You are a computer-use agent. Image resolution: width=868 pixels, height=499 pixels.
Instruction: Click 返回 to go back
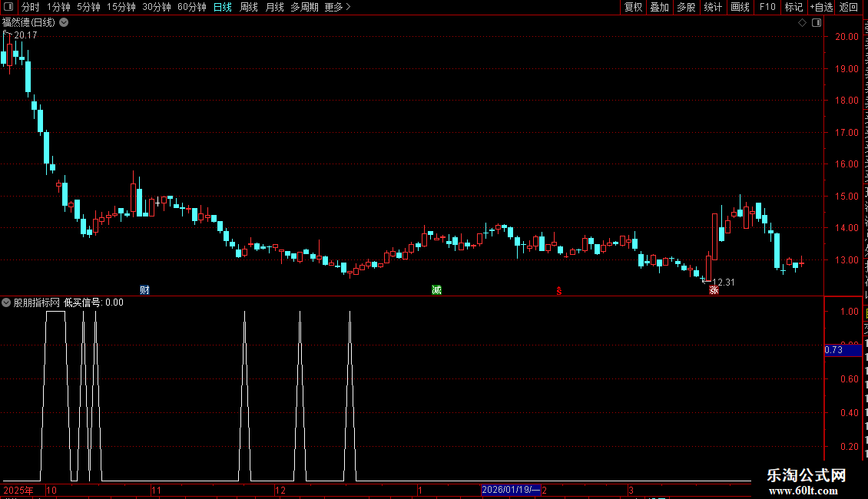point(848,7)
